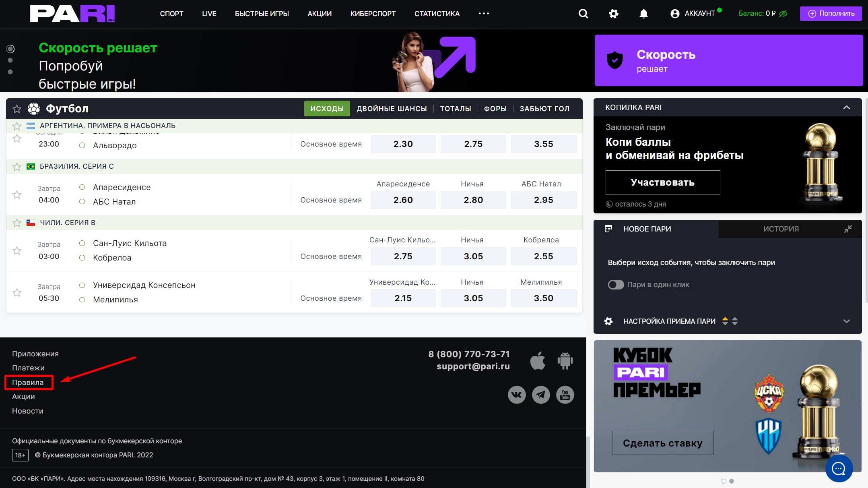Viewport: 868px width, 488px height.
Task: Hide balance with the eye icon
Action: (x=783, y=14)
